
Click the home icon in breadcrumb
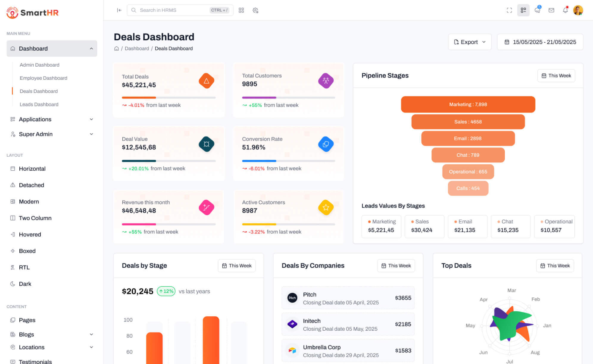pos(116,48)
